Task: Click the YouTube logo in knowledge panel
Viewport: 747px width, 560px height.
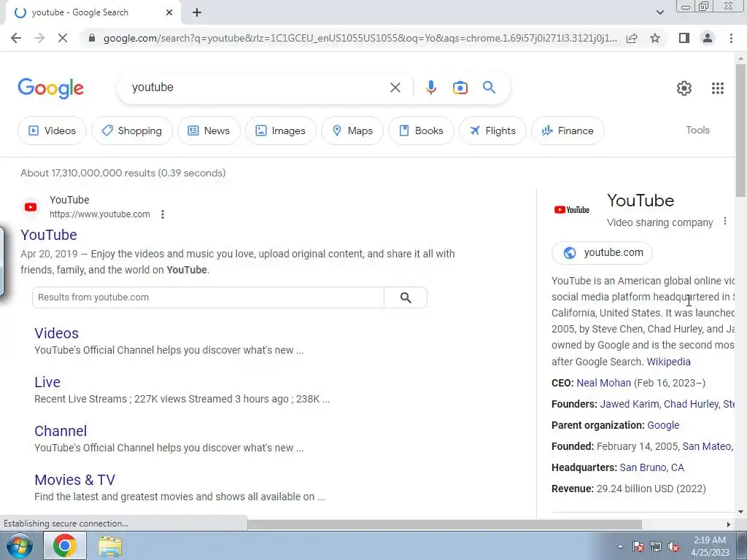Action: pos(572,210)
